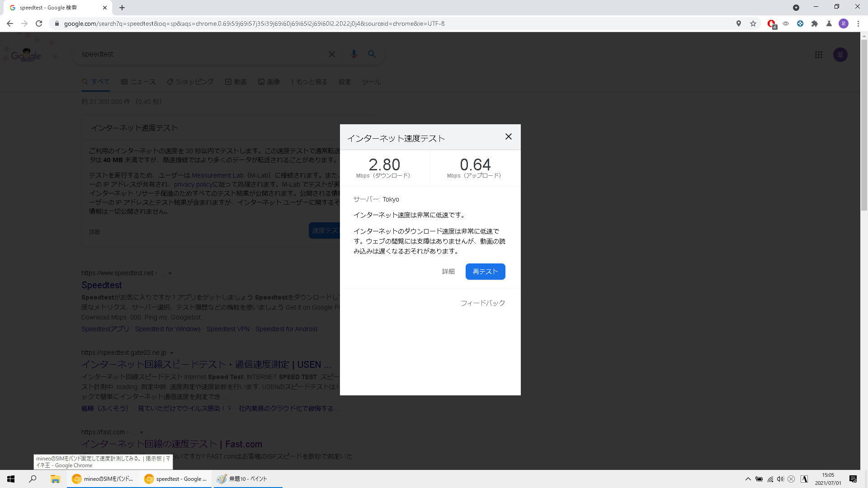This screenshot has height=488, width=868.
Task: Reload the page with the refresh icon
Action: pos(39,23)
